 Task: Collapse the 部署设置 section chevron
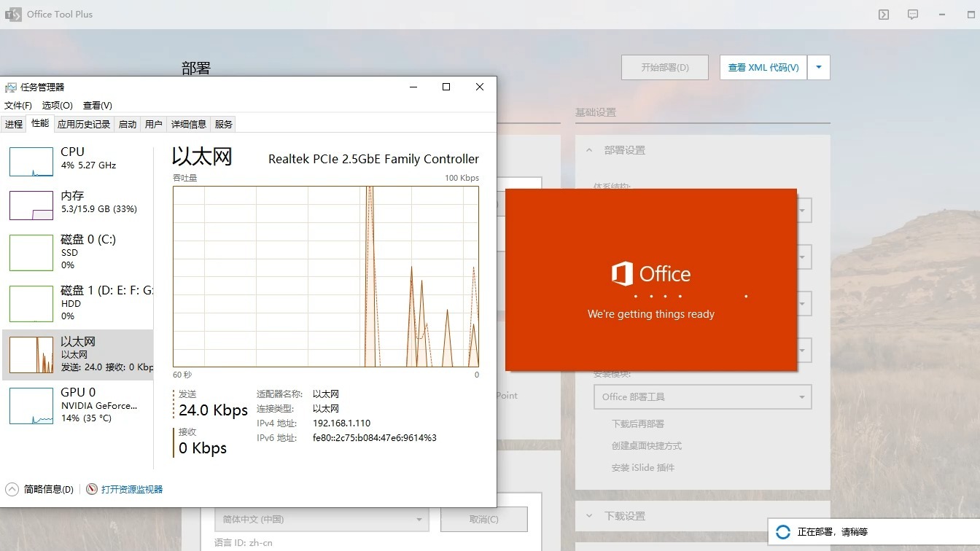(589, 150)
